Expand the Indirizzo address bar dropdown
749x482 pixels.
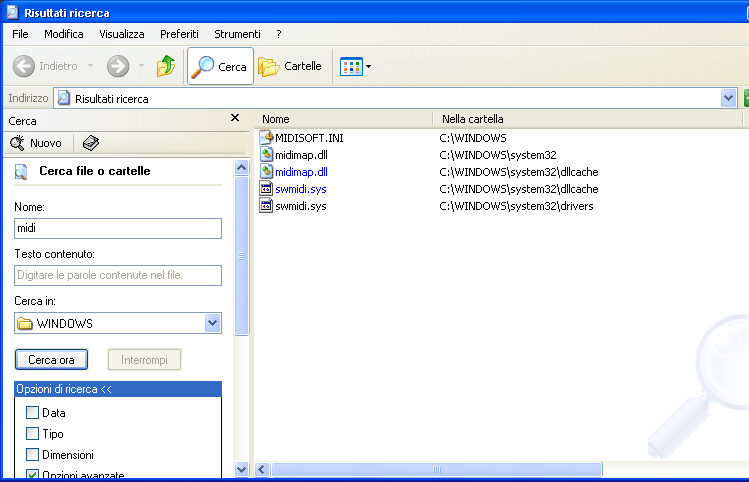coord(728,98)
